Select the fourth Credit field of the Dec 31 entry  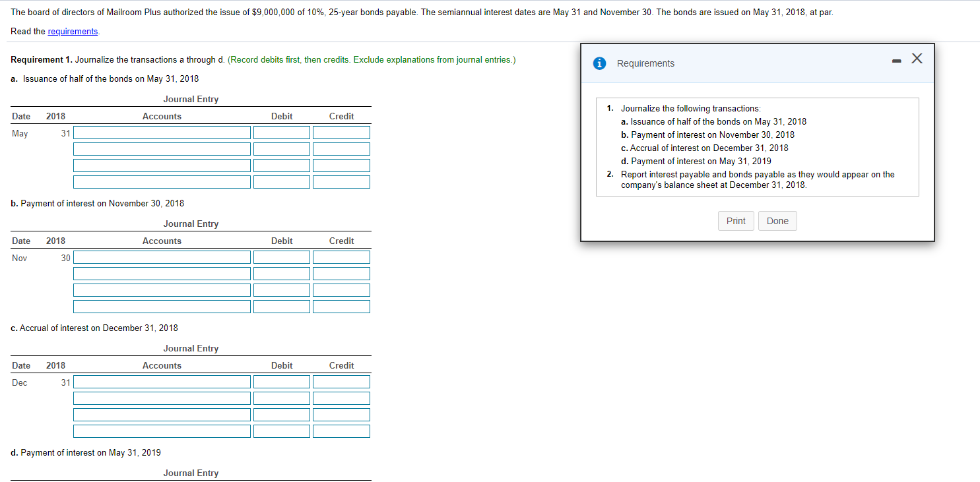point(341,431)
